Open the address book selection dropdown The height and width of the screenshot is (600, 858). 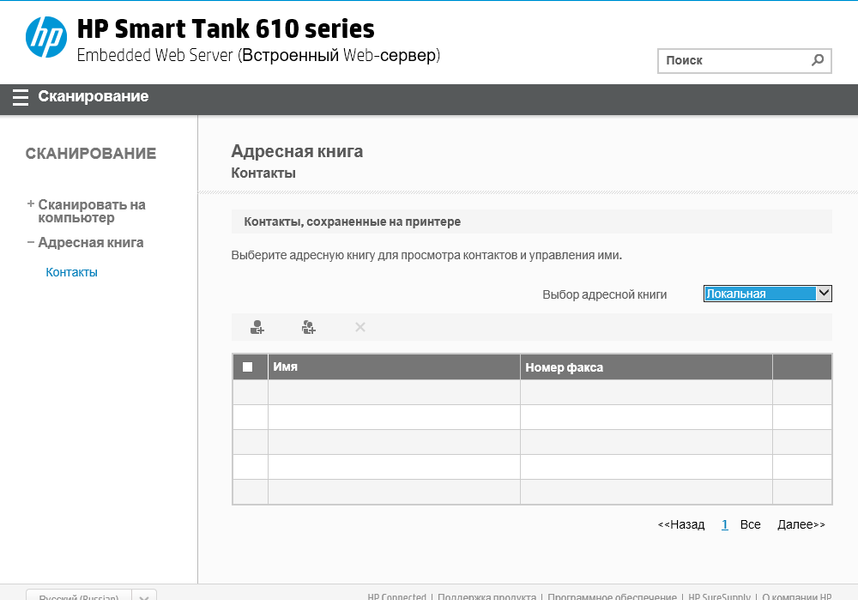click(767, 294)
